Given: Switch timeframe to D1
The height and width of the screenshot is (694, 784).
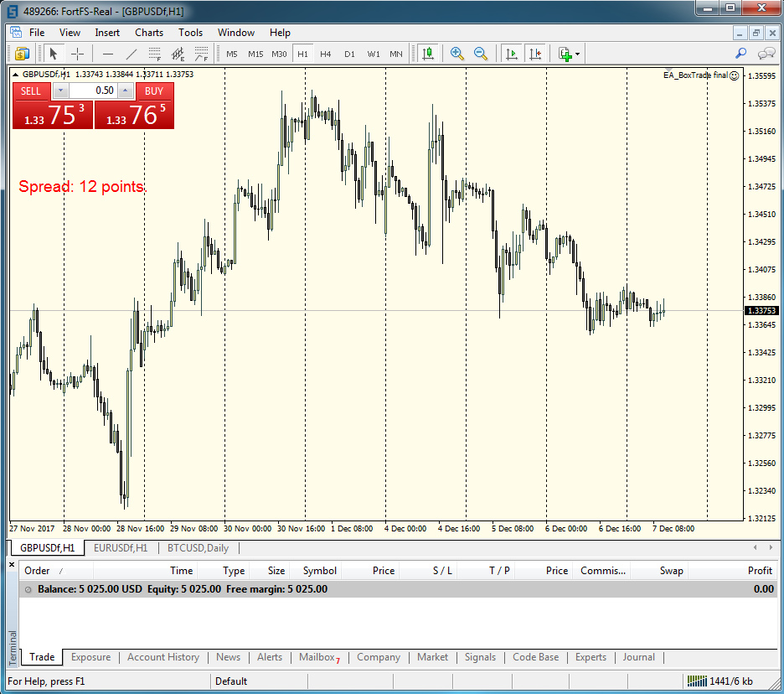Looking at the screenshot, I should pos(349,54).
